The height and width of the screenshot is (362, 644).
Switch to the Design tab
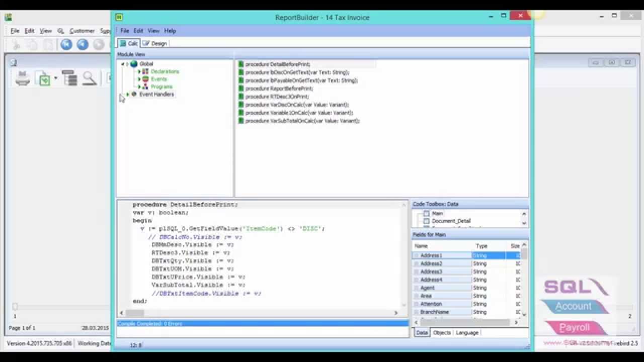point(154,44)
